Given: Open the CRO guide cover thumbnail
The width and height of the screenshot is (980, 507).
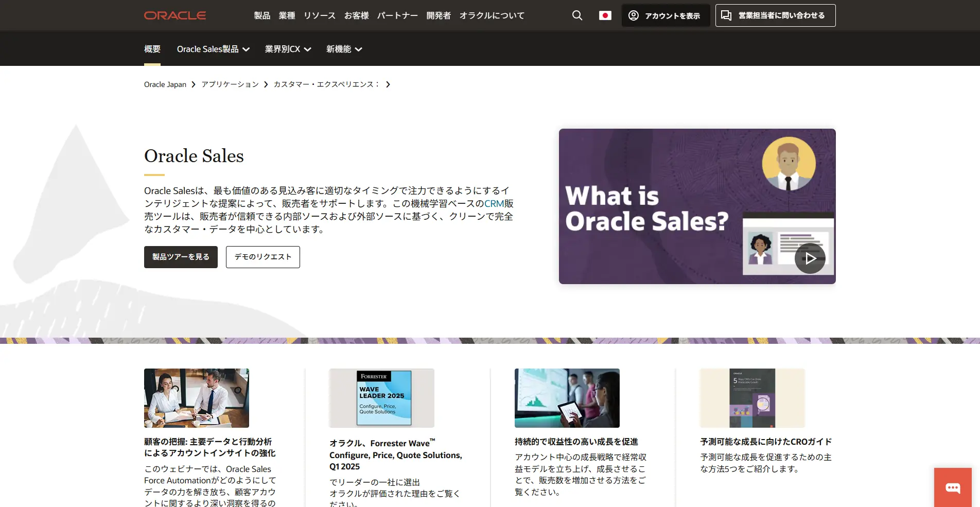Looking at the screenshot, I should click(752, 398).
